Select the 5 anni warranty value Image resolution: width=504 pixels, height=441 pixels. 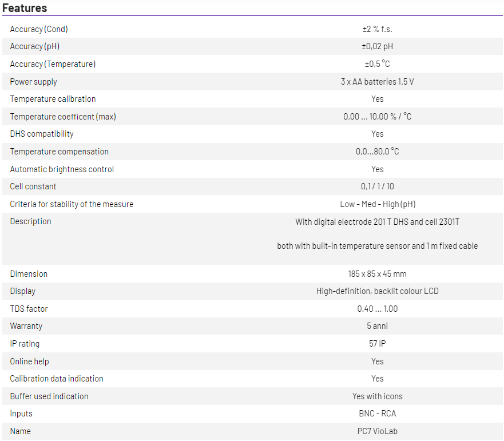(x=377, y=326)
